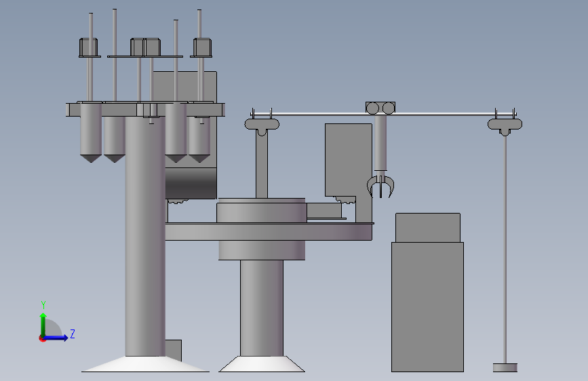Image resolution: width=588 pixels, height=381 pixels.
Task: Select the two-roller carriage on the horizontal rail
Action: click(x=380, y=108)
